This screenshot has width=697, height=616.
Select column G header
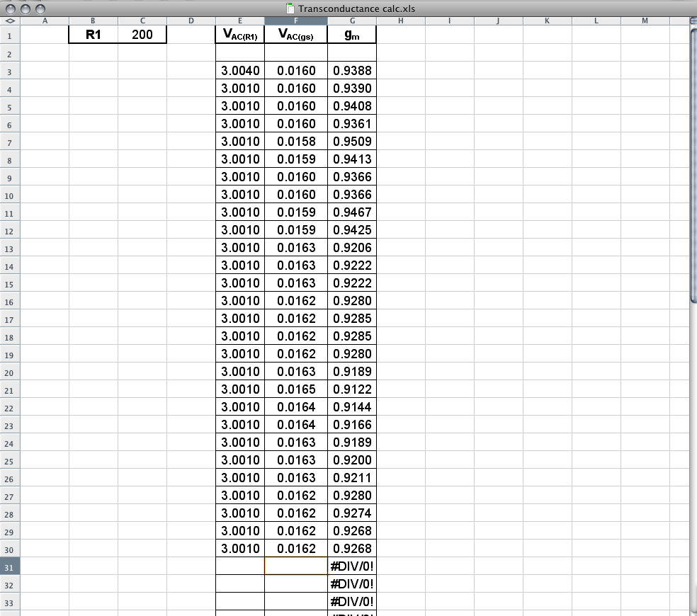point(352,21)
